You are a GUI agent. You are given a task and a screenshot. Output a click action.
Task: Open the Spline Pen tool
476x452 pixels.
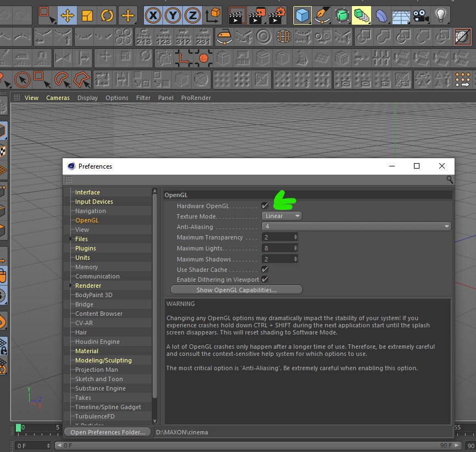pos(322,15)
